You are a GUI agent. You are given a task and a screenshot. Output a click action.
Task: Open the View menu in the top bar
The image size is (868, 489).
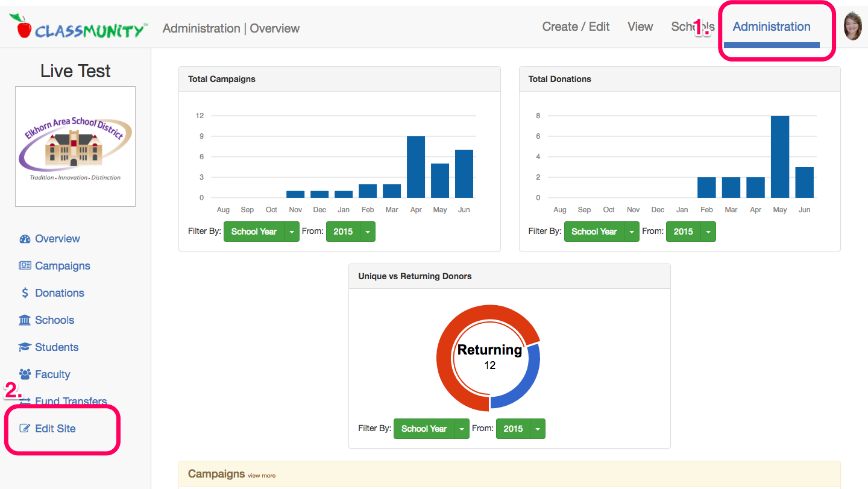(x=640, y=27)
